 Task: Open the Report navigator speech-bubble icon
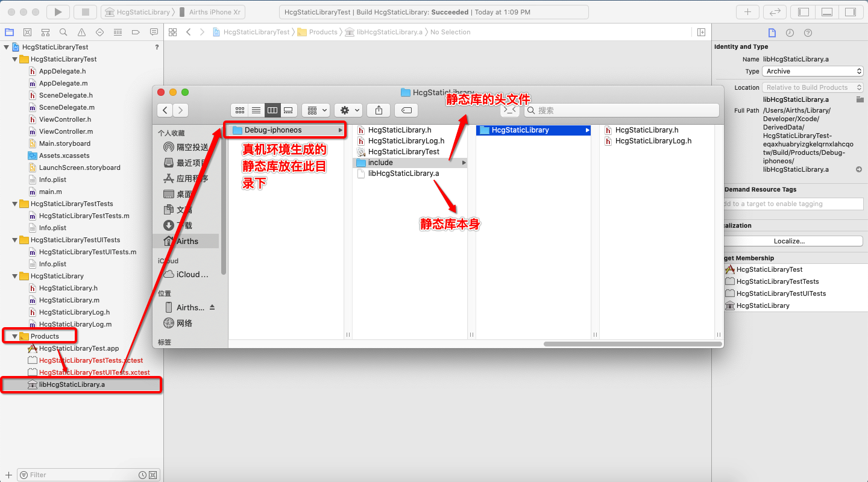click(154, 32)
